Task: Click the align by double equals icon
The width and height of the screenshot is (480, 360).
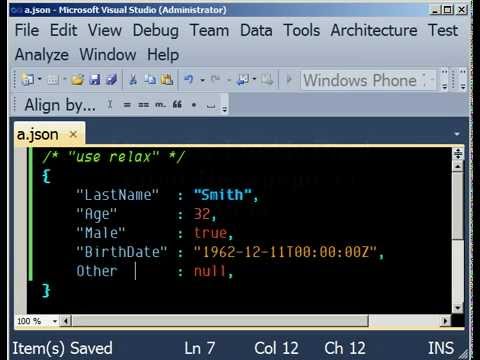Action: coord(144,105)
